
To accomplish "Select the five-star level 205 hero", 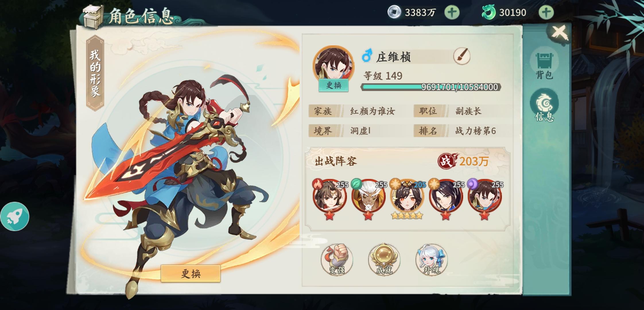I will (407, 199).
